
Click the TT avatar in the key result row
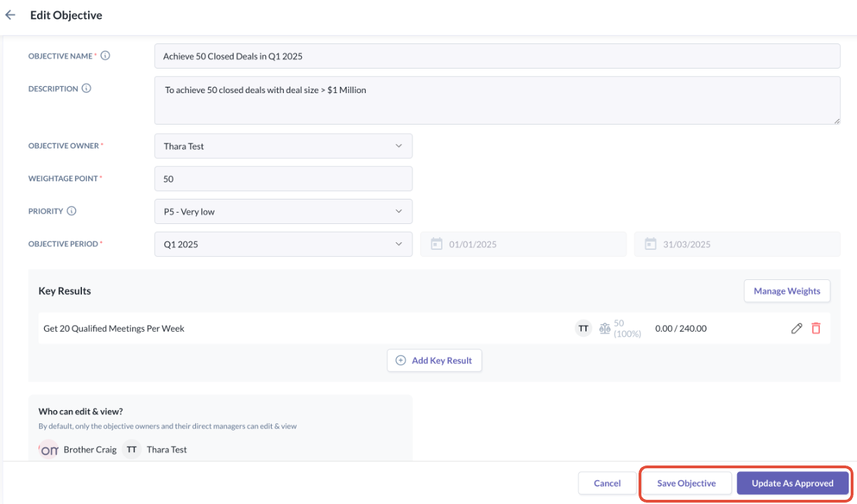pyautogui.click(x=583, y=328)
